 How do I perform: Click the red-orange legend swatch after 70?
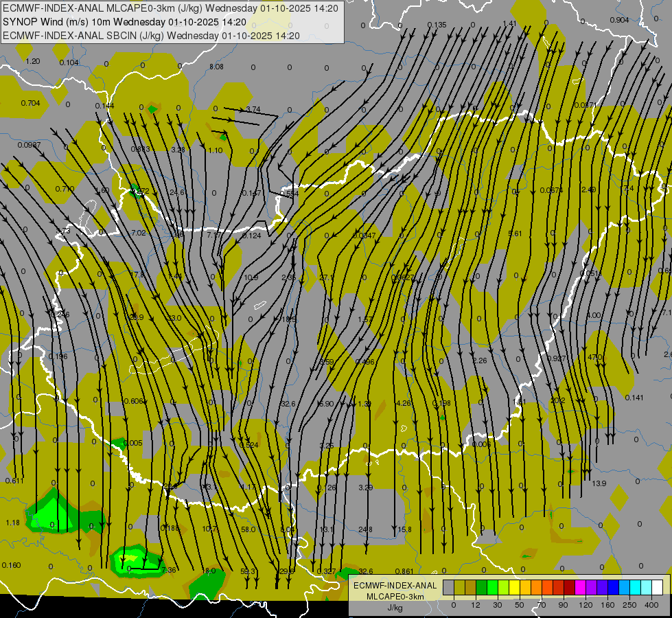(x=547, y=587)
